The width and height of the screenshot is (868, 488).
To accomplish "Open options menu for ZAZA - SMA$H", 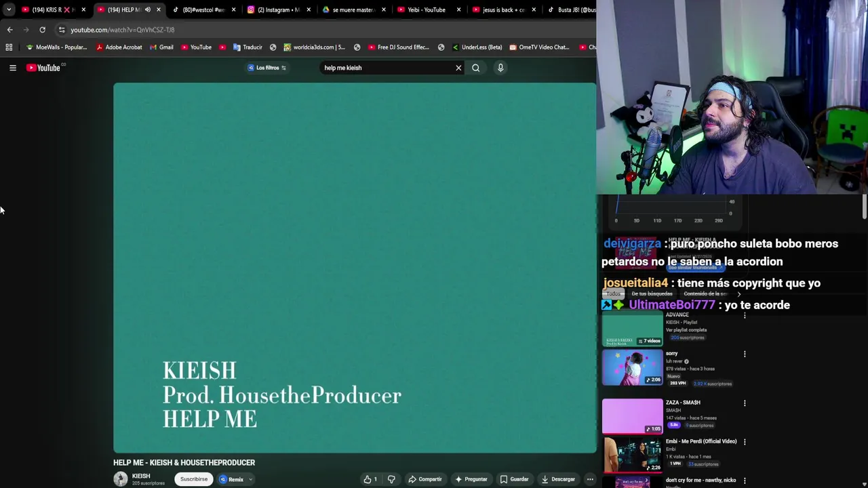I will coord(745,403).
